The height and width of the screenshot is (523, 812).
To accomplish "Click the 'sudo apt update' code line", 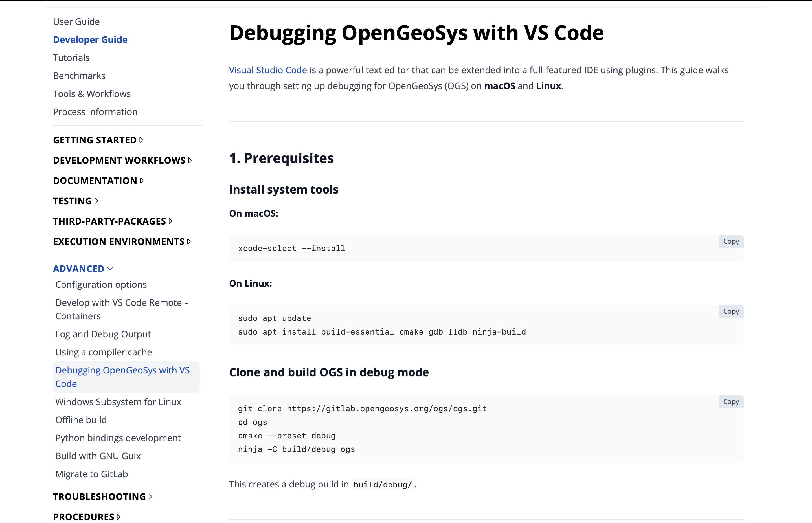I will 275,318.
